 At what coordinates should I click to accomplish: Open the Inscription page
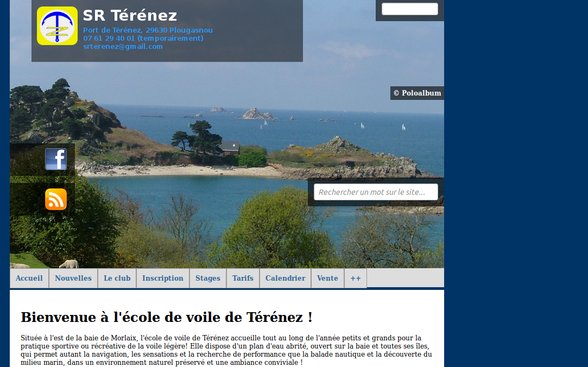click(163, 278)
